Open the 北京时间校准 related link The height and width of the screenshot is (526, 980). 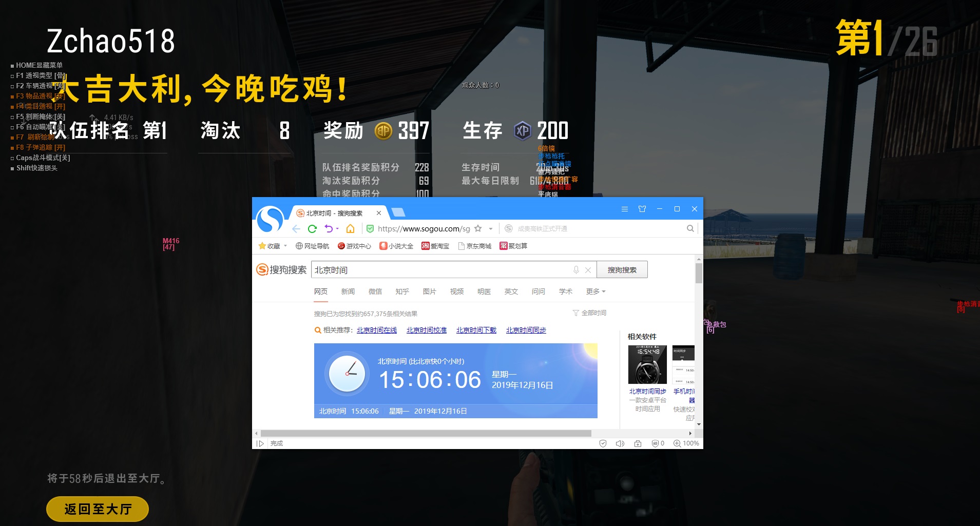coord(426,330)
